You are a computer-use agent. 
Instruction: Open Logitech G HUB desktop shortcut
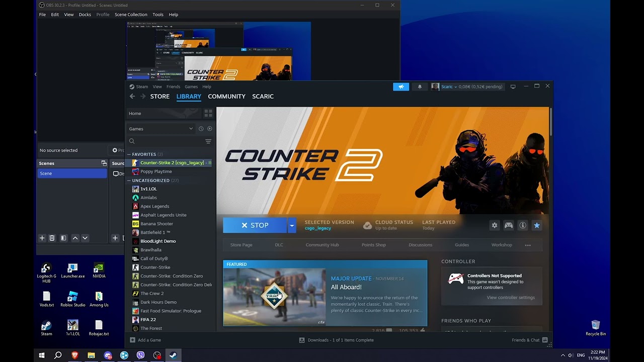point(46,272)
